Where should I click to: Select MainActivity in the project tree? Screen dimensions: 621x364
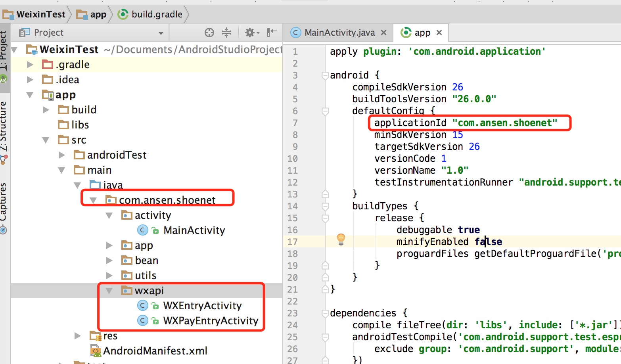click(x=194, y=230)
